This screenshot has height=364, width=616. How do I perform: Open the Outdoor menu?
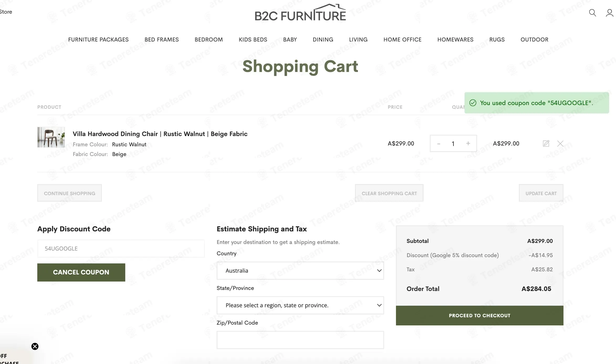click(x=535, y=40)
